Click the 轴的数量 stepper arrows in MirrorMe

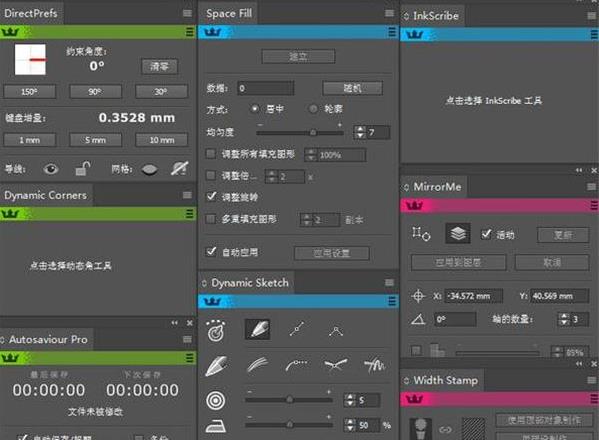[x=563, y=319]
